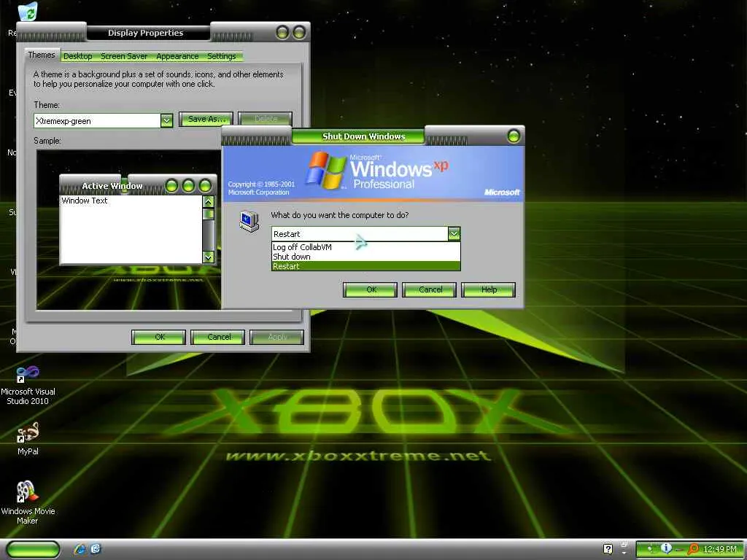Screen dimensions: 747x560
Task: Switch to the Desktop tab
Action: tap(77, 56)
